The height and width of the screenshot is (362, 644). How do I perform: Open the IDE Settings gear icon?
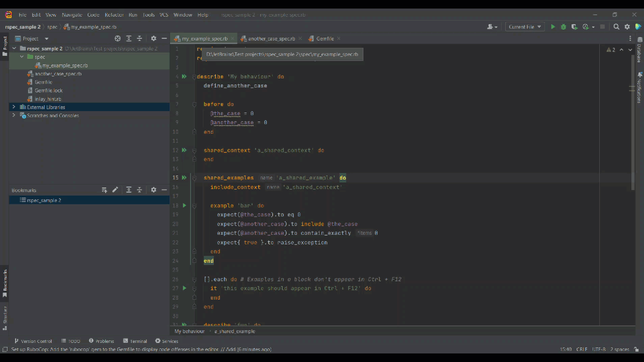(x=626, y=27)
